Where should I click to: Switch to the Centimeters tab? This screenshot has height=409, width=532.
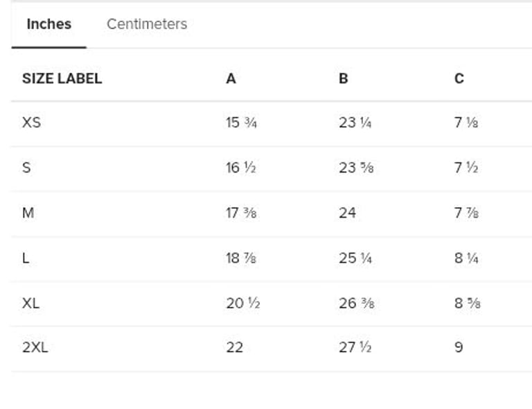pos(147,24)
